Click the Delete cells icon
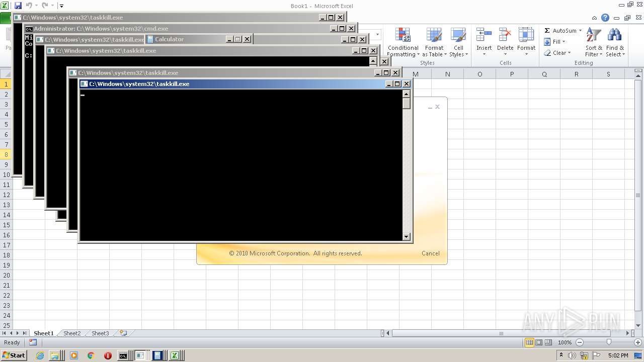This screenshot has width=644, height=362. click(x=505, y=35)
